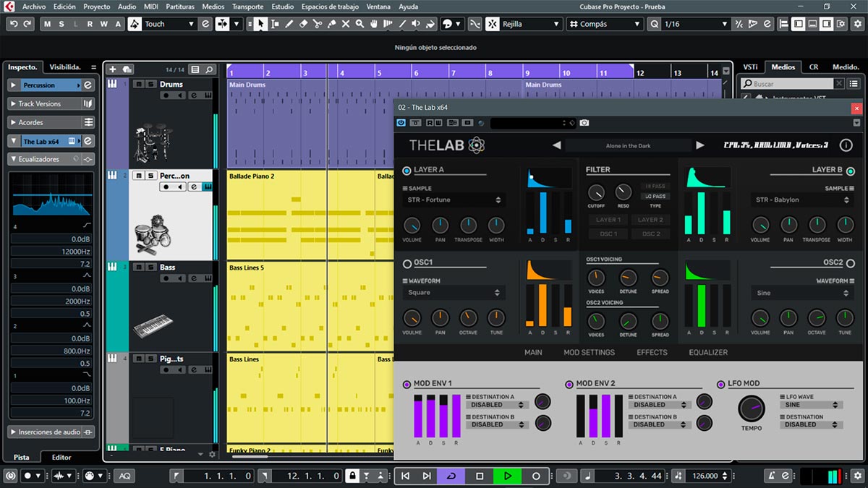Solo the Drums track
Screen dimensions: 868x488
pos(150,84)
